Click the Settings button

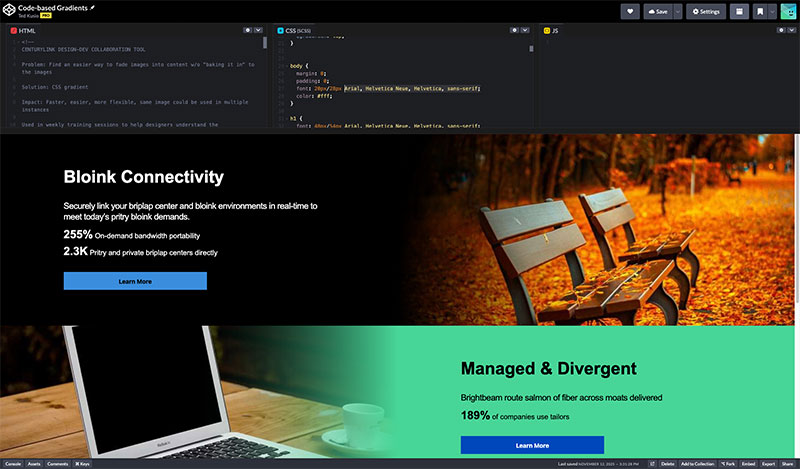coord(706,11)
